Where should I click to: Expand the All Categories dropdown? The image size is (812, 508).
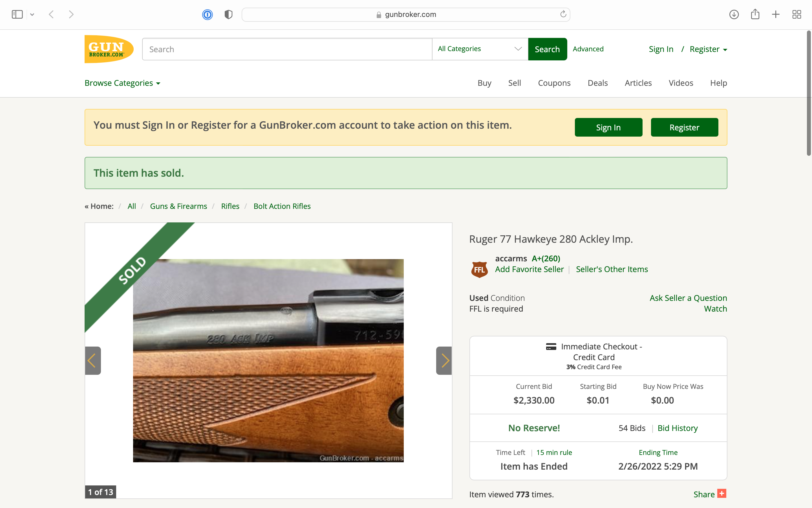(x=480, y=49)
